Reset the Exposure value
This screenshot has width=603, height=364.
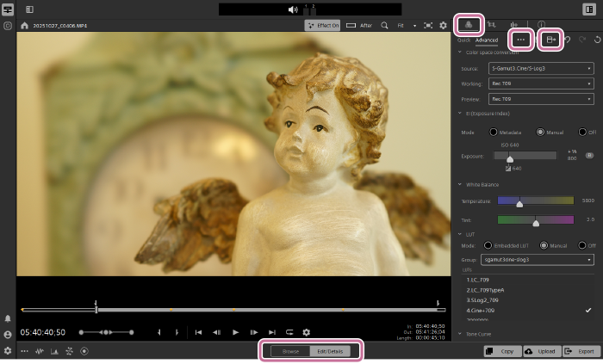click(x=589, y=156)
